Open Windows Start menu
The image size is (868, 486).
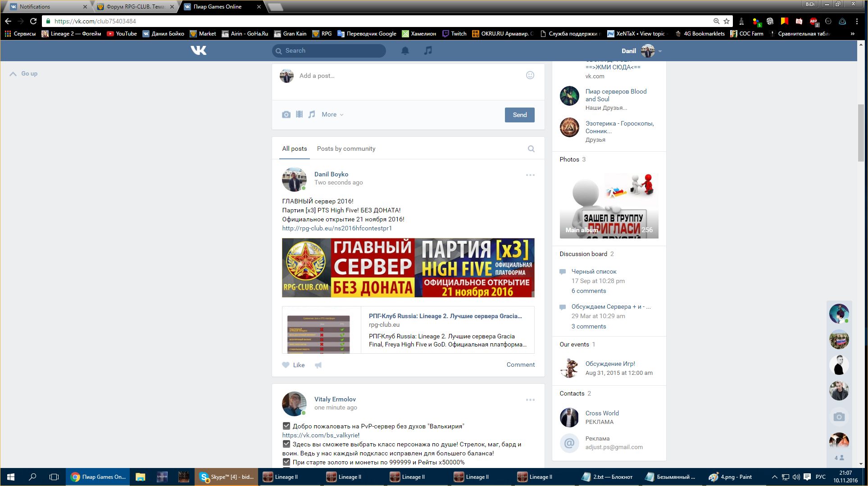11,477
